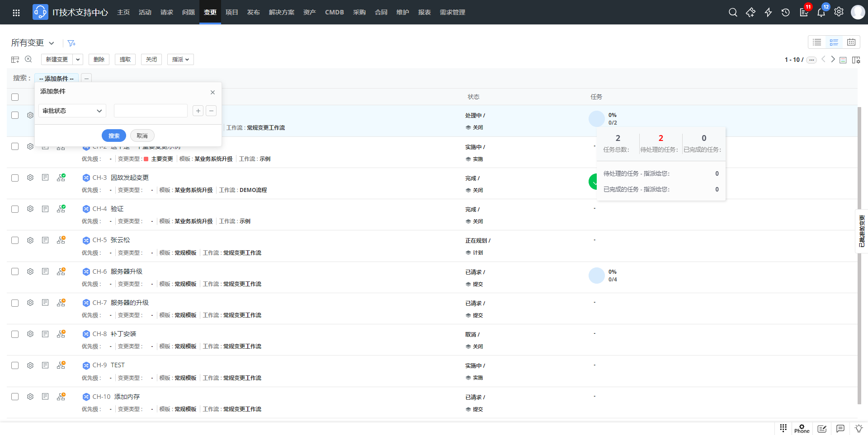The height and width of the screenshot is (435, 868).
Task: Expand the 审批状态 criteria dropdown
Action: coord(72,111)
